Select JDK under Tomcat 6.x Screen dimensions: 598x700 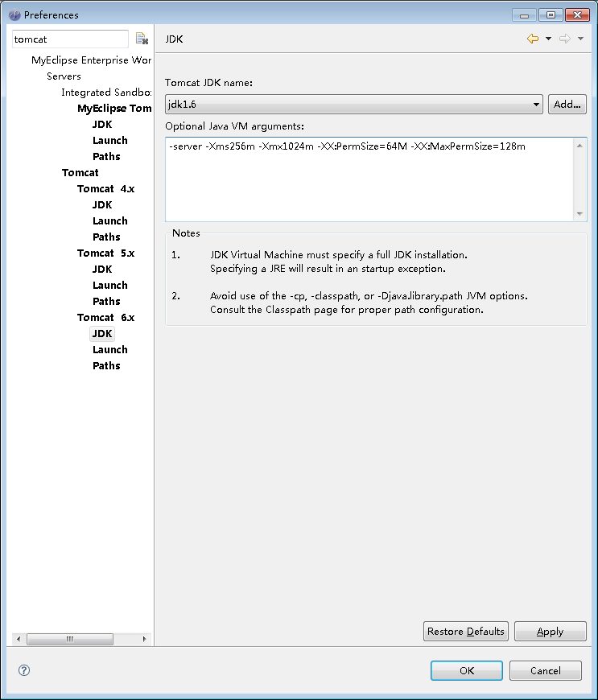coord(102,333)
